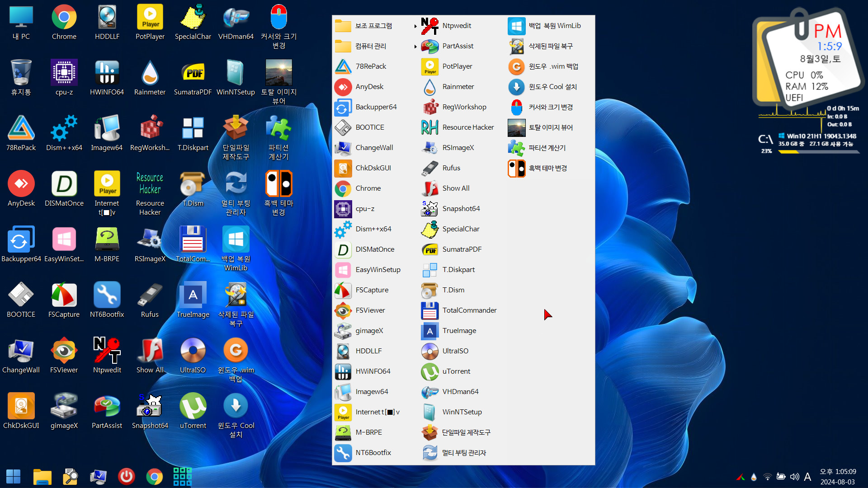Open the volume tray icon
The width and height of the screenshot is (868, 488).
(794, 477)
